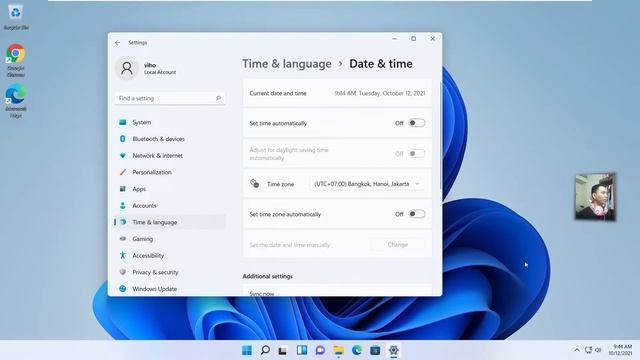Open Chat from the taskbar

(x=320, y=350)
